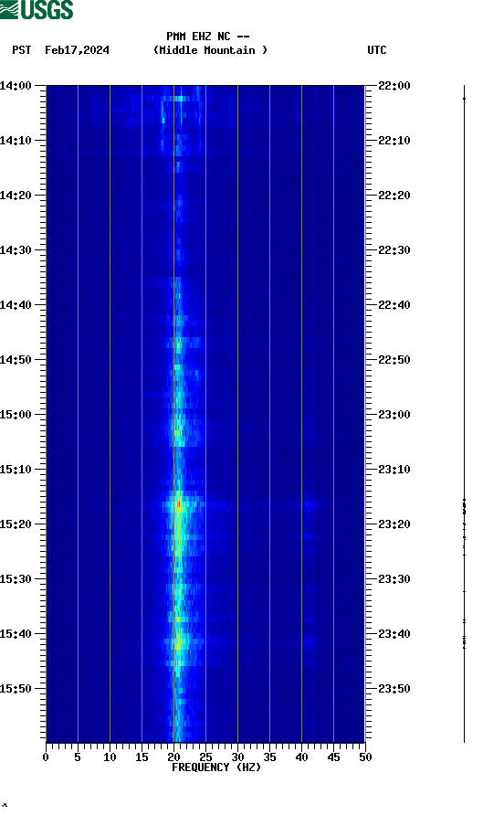Click the '23:10' UTC time label

pos(394,470)
